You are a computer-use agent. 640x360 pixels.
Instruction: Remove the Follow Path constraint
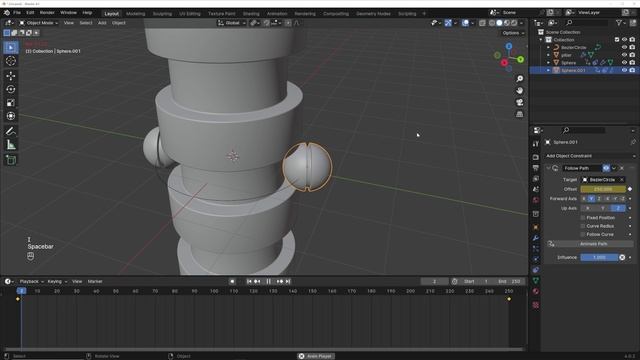pyautogui.click(x=622, y=168)
